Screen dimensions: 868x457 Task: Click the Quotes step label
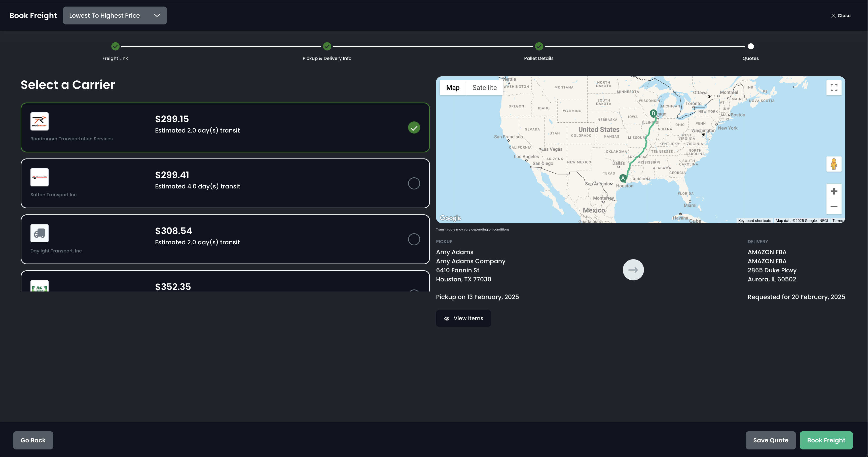pyautogui.click(x=750, y=58)
